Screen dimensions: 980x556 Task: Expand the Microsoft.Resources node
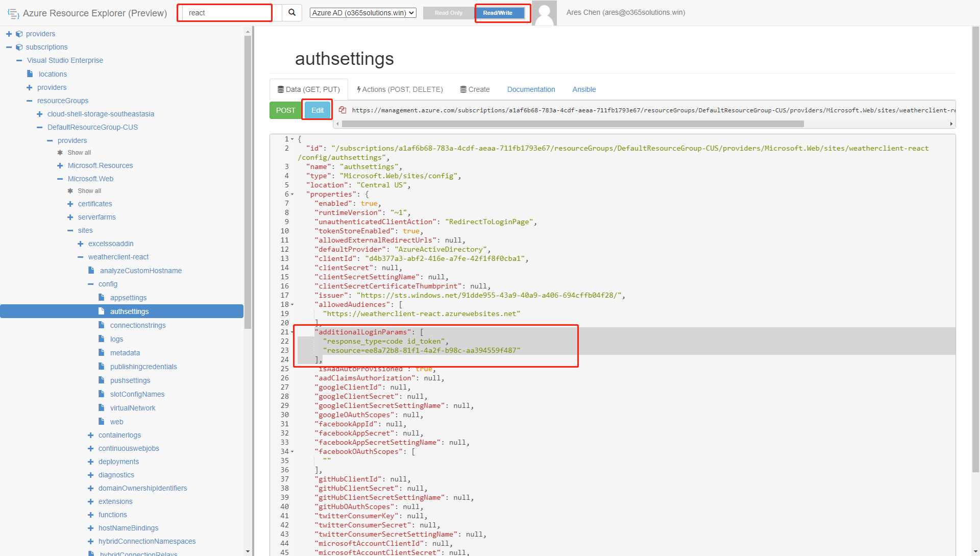click(60, 165)
